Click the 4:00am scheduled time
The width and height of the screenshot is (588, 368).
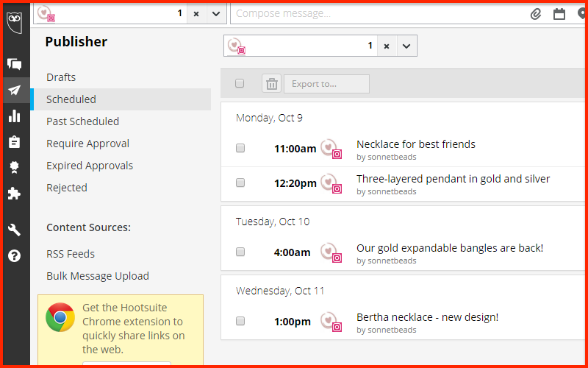[292, 252]
